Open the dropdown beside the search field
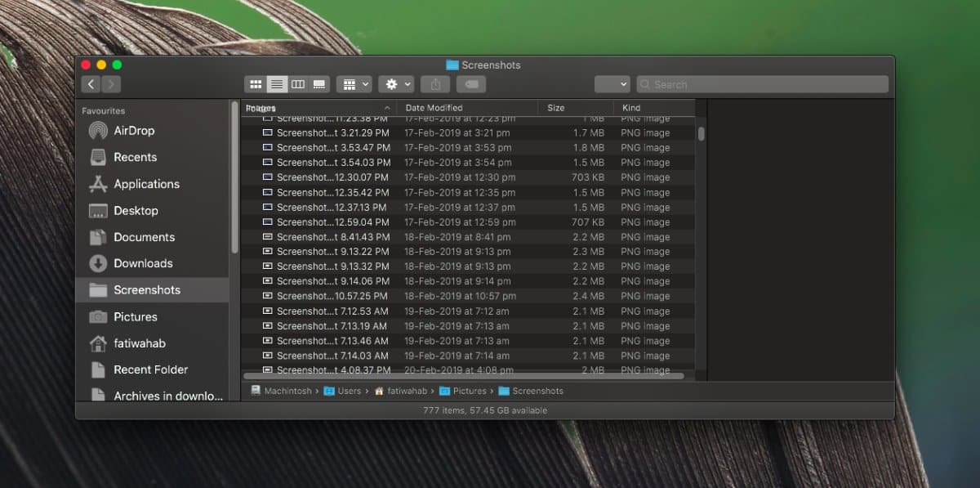The width and height of the screenshot is (980, 488). [612, 83]
